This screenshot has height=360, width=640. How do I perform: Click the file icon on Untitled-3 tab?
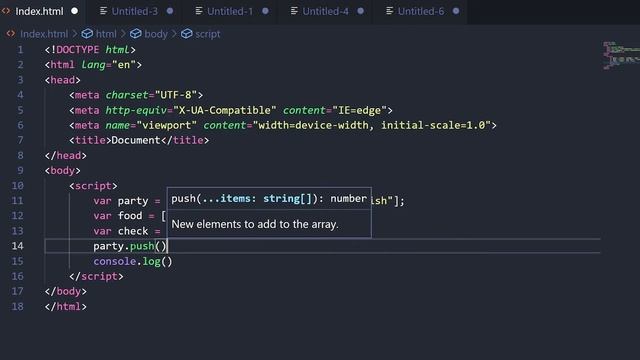tap(104, 11)
